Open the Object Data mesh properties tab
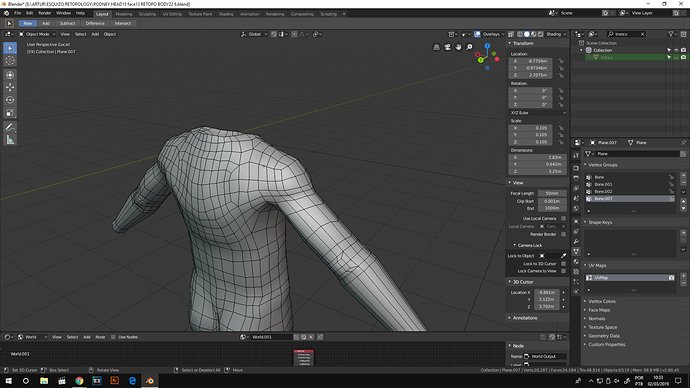This screenshot has height=388, width=690. [x=576, y=252]
